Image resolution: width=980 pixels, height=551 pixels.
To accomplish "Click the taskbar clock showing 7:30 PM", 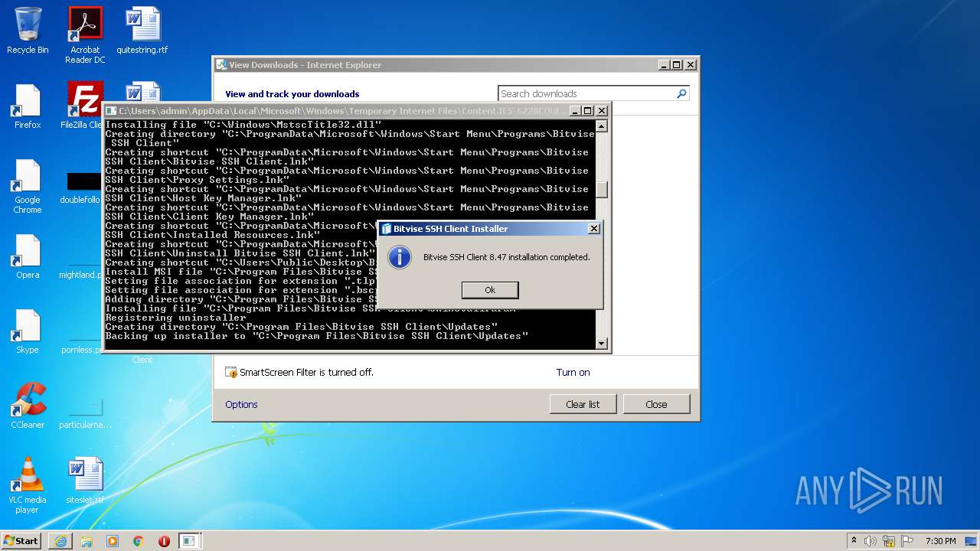I will (x=941, y=541).
